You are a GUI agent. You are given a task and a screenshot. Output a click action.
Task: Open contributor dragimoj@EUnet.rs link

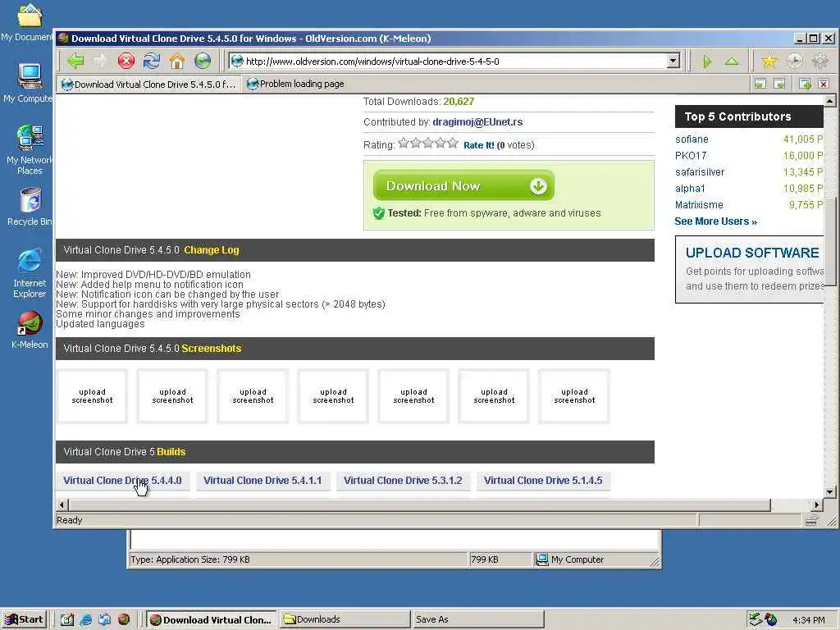point(477,122)
